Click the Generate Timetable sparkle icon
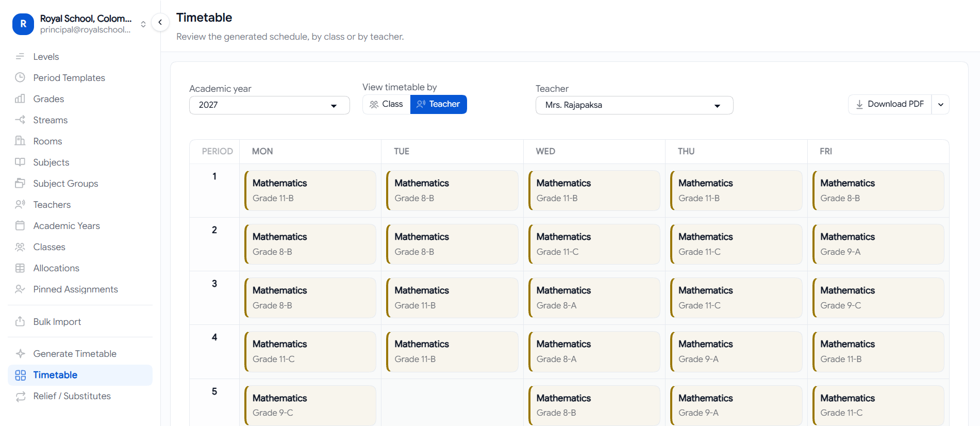Image resolution: width=980 pixels, height=426 pixels. [x=20, y=353]
